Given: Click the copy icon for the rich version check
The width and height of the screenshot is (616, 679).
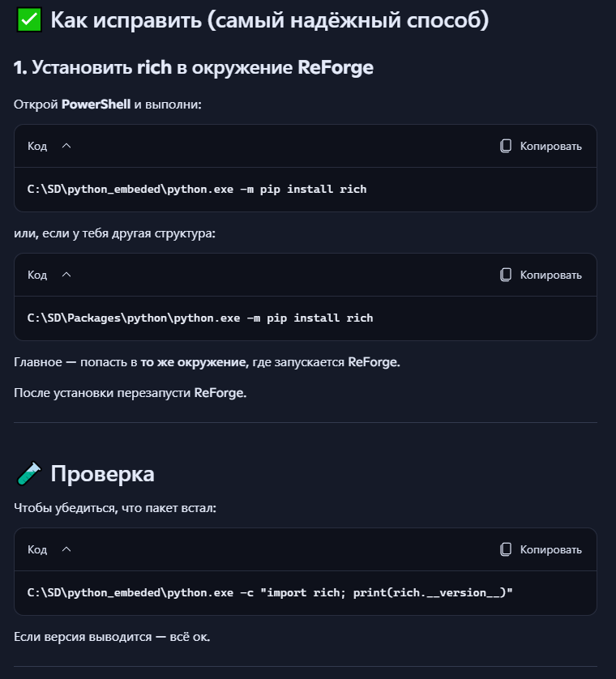Looking at the screenshot, I should pyautogui.click(x=506, y=549).
